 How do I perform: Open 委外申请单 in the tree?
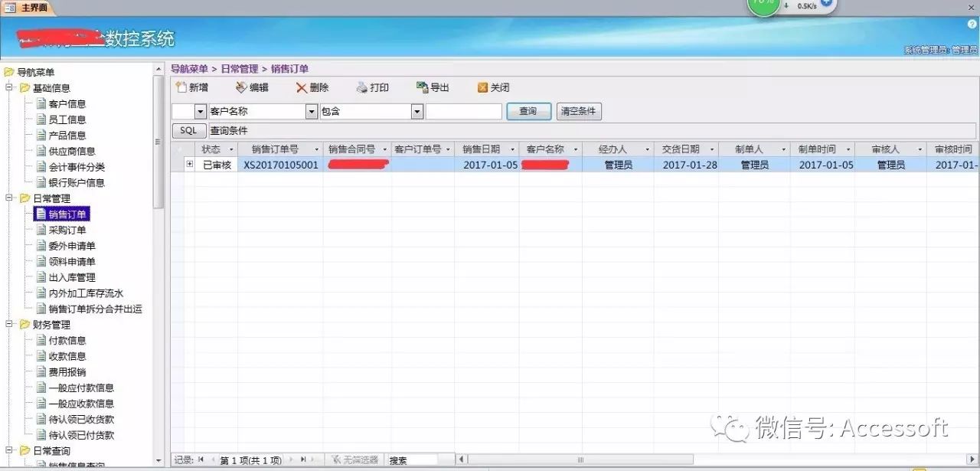click(x=72, y=246)
